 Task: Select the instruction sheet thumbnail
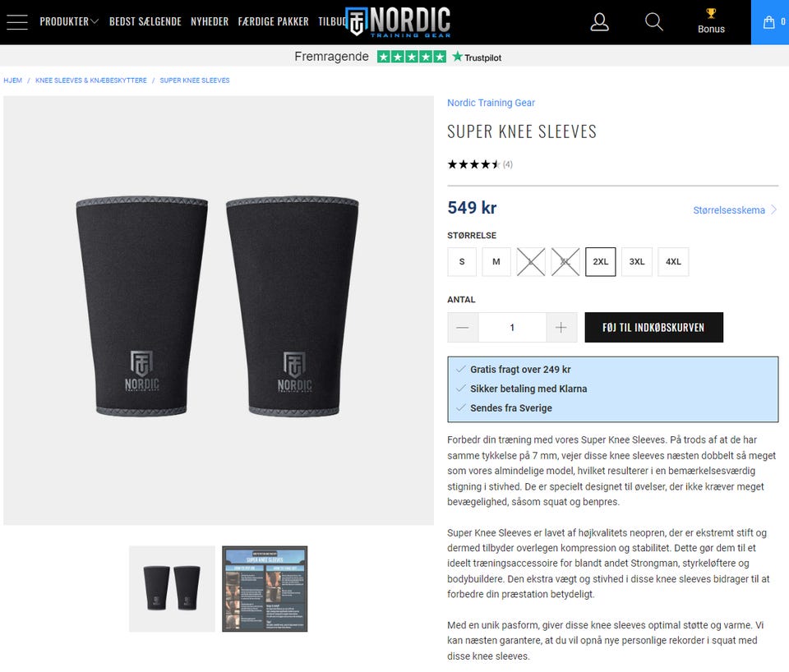265,588
